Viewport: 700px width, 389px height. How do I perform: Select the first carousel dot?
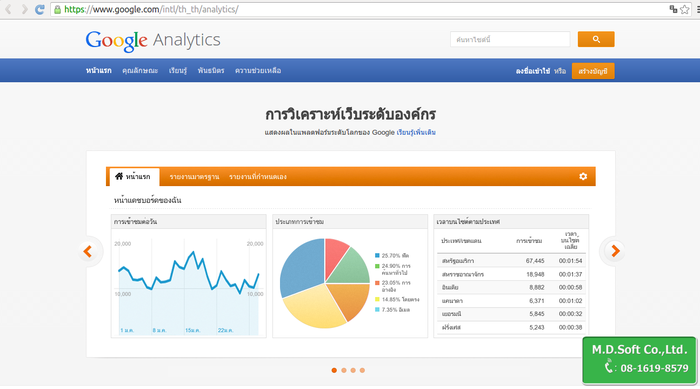pyautogui.click(x=334, y=370)
